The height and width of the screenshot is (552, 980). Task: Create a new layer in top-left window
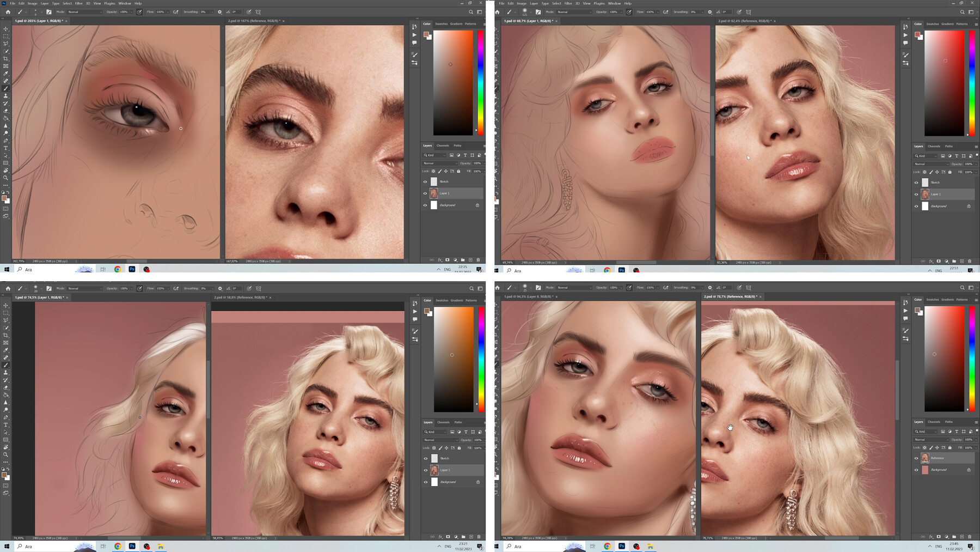[x=471, y=260]
